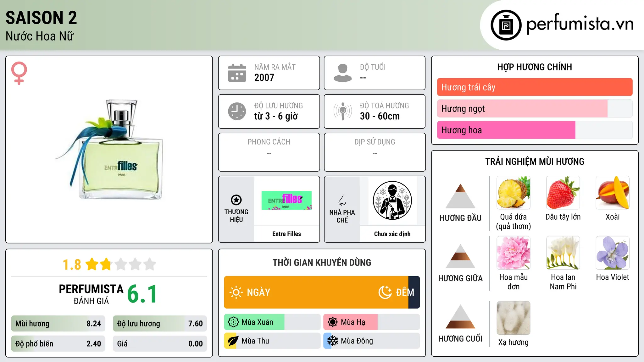Click the 1.8 star rating number

tap(72, 265)
